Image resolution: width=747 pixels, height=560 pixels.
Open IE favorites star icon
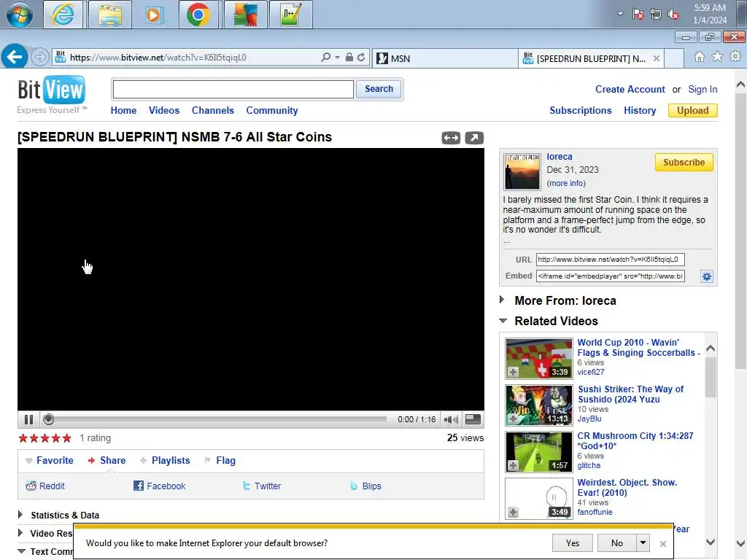pyautogui.click(x=717, y=57)
